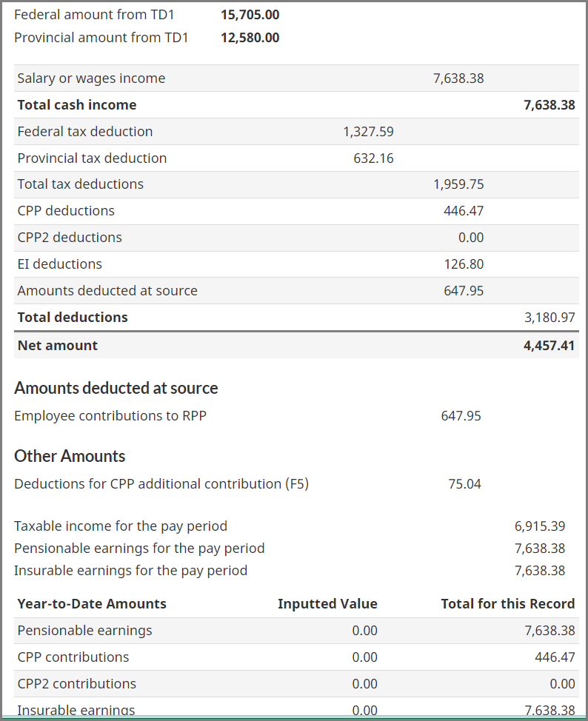588x721 pixels.
Task: Select the Total tax deductions value 1,959.75
Action: pyautogui.click(x=458, y=184)
